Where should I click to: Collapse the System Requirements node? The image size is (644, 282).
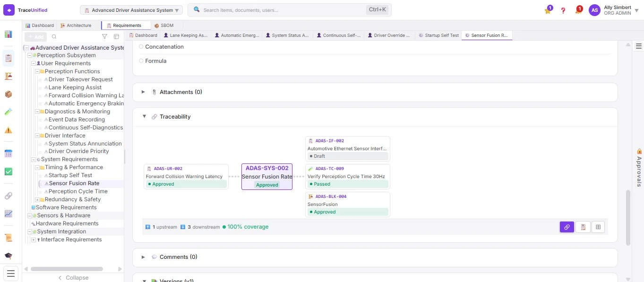(33, 159)
